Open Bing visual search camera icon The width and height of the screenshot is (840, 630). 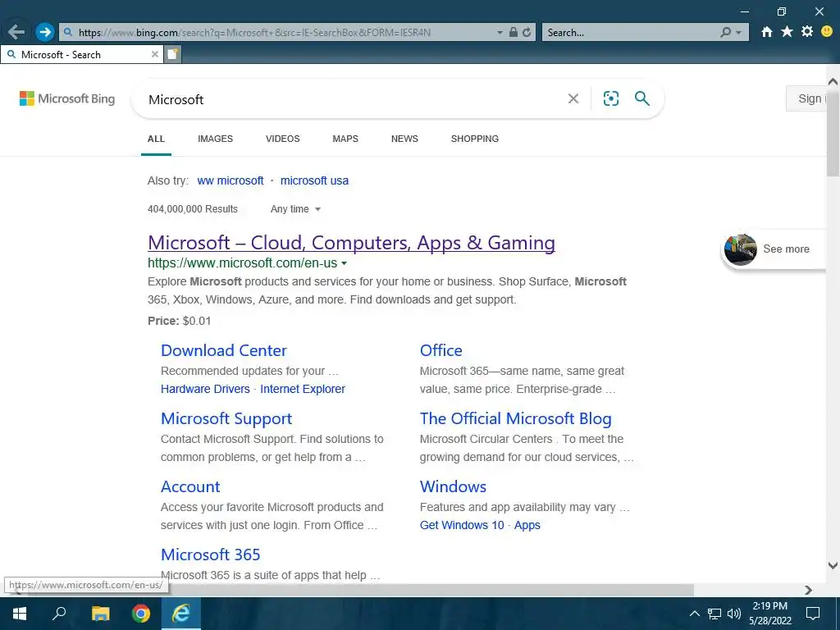[x=610, y=98]
